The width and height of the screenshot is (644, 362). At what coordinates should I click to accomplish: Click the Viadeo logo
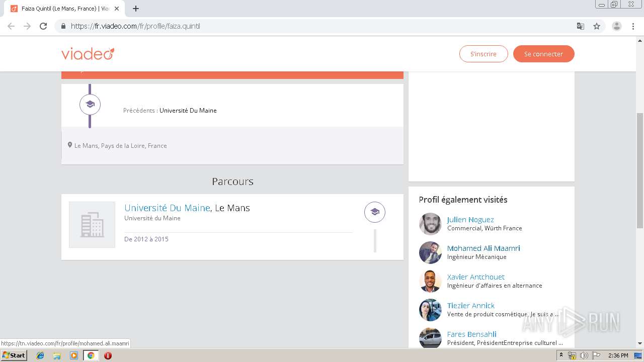(88, 53)
